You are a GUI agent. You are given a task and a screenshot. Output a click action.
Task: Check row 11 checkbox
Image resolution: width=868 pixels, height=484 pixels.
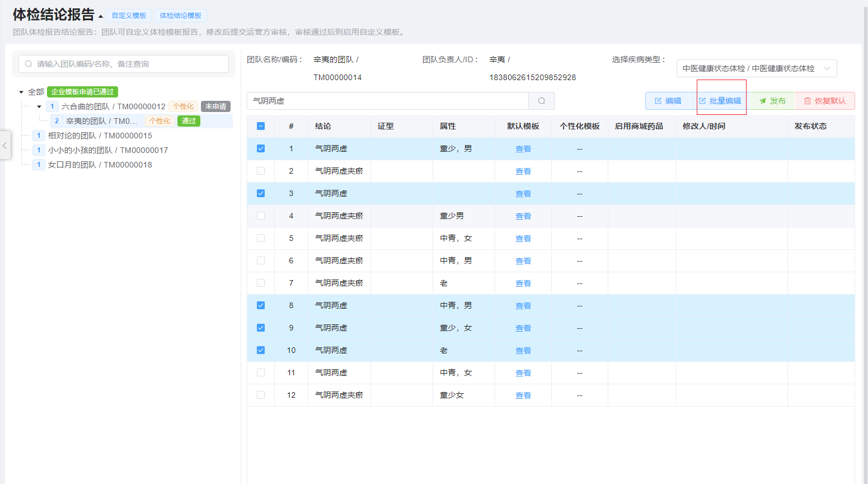coord(261,373)
